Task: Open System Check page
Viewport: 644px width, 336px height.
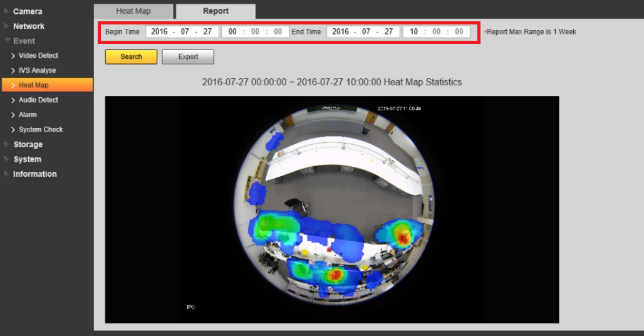Action: coord(41,129)
